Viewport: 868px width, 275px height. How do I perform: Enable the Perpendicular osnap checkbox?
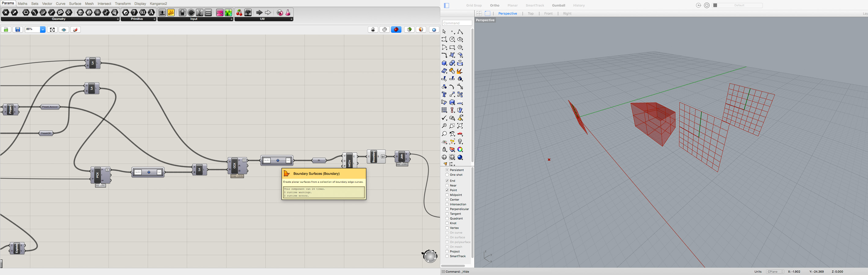tap(447, 209)
